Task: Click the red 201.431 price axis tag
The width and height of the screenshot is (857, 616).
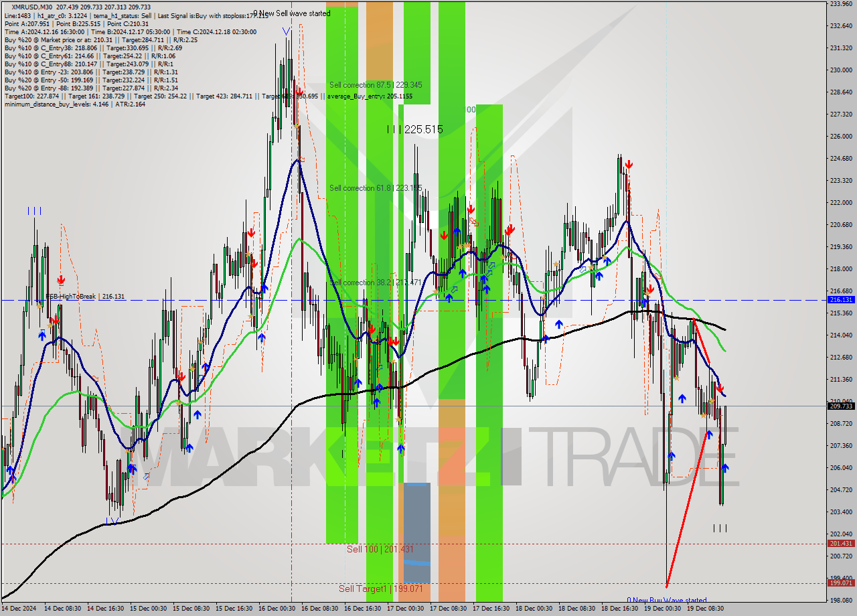Action: (841, 544)
